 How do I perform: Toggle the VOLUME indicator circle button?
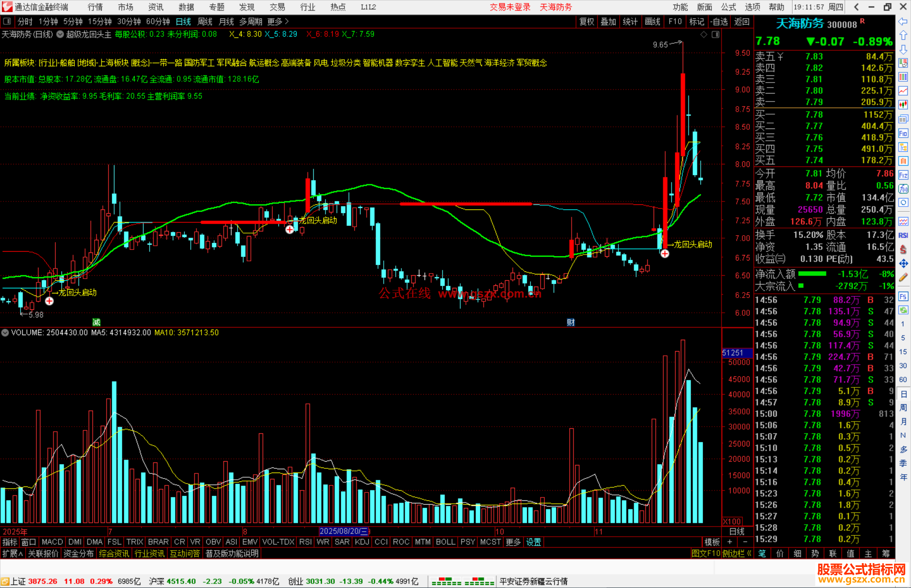point(5,333)
